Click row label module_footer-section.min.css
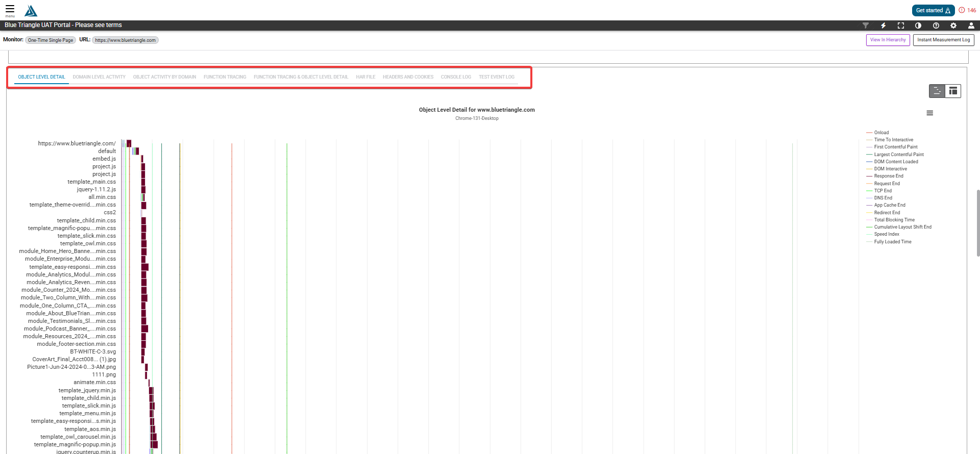 pyautogui.click(x=76, y=344)
